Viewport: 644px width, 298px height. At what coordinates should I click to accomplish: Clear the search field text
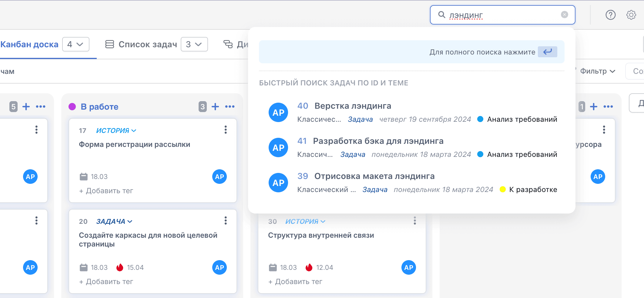click(564, 15)
